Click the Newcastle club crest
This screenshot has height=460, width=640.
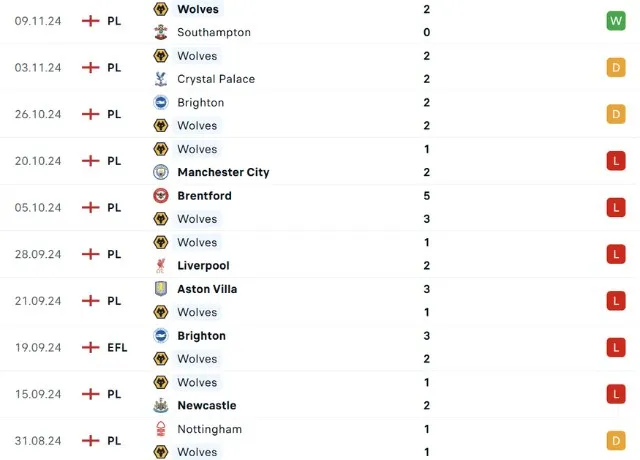160,406
